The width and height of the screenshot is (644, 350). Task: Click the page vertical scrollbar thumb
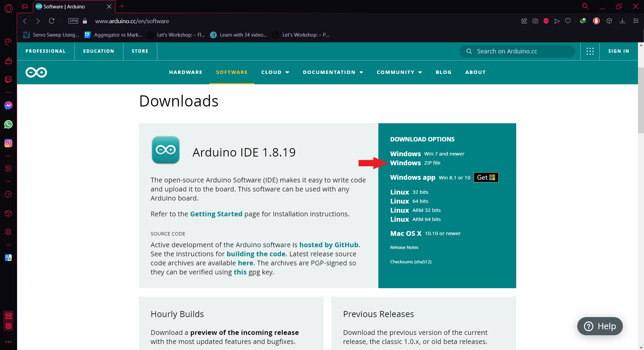pos(641,100)
